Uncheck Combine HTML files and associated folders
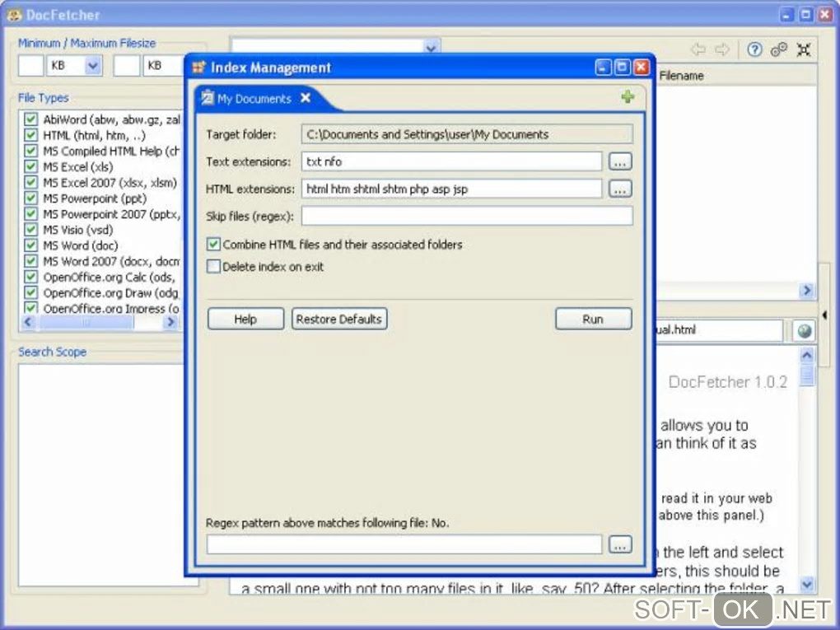The width and height of the screenshot is (840, 630). (213, 245)
